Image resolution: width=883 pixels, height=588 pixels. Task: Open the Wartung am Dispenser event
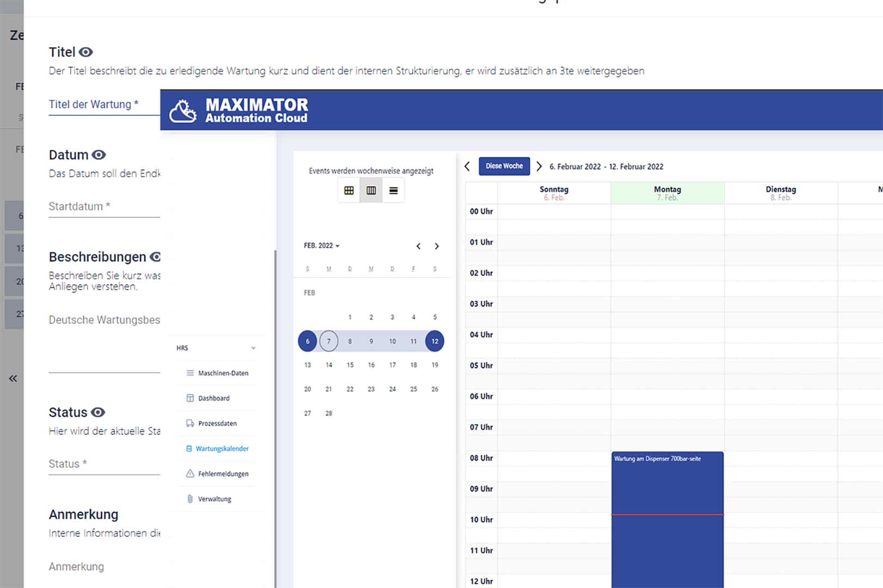pos(667,519)
